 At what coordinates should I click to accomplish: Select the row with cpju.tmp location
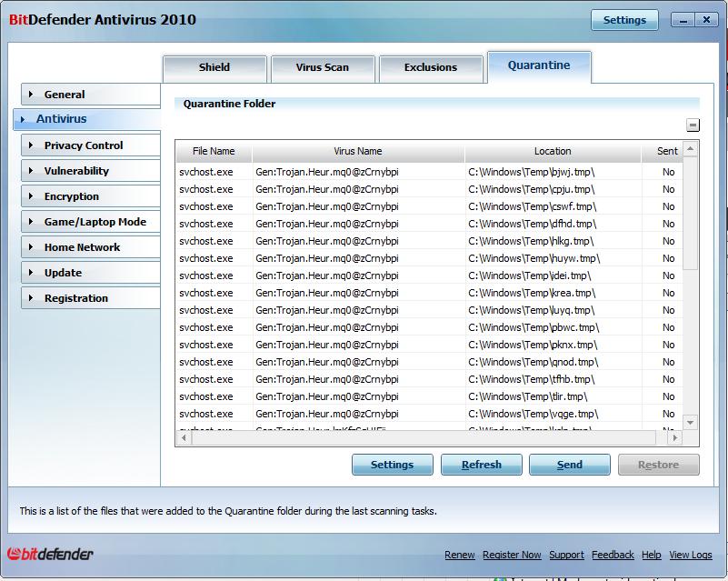[430, 189]
